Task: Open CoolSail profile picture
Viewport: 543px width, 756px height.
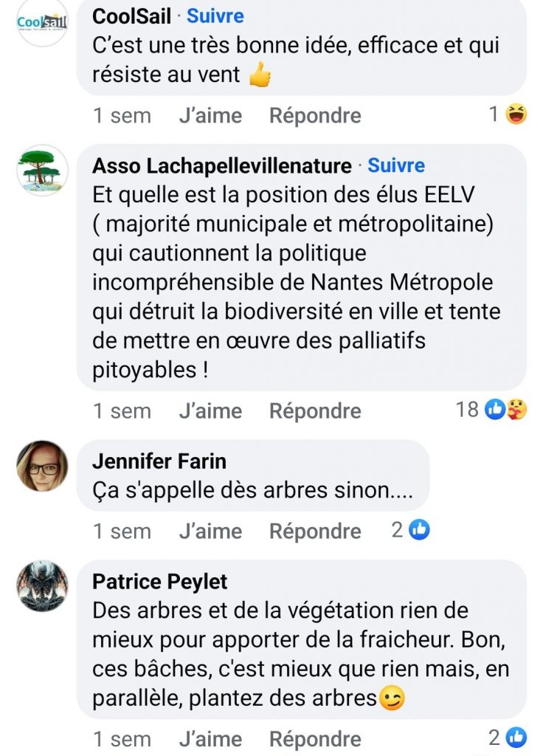Action: [x=42, y=23]
